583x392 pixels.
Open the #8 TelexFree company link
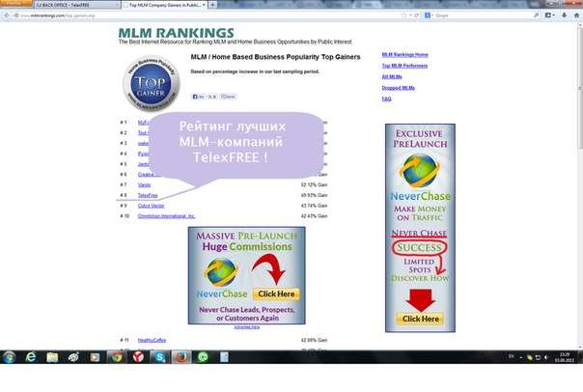tap(148, 195)
